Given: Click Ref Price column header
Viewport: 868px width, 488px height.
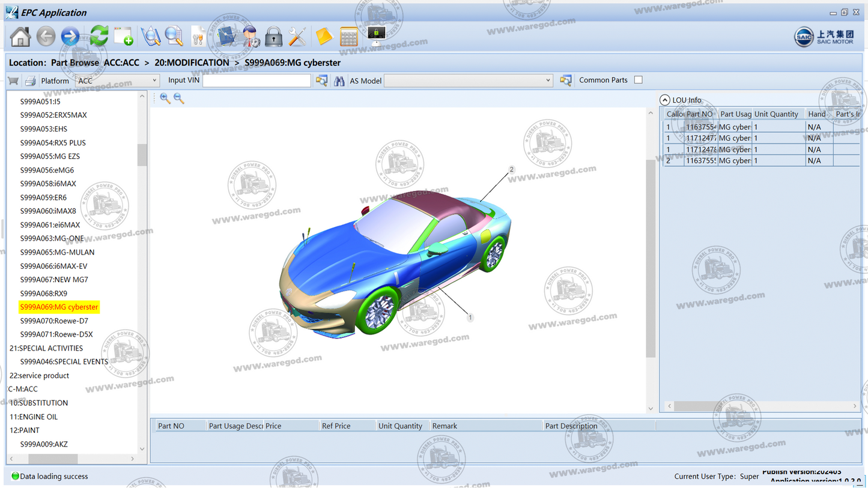Looking at the screenshot, I should [346, 426].
